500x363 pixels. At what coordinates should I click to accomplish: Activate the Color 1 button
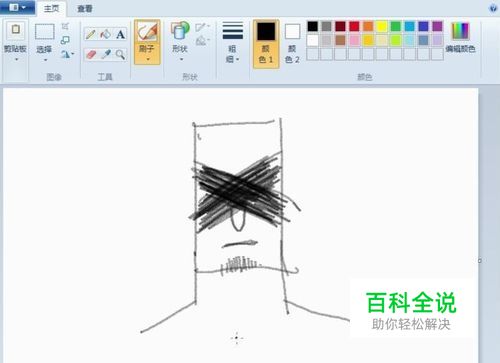(x=266, y=44)
